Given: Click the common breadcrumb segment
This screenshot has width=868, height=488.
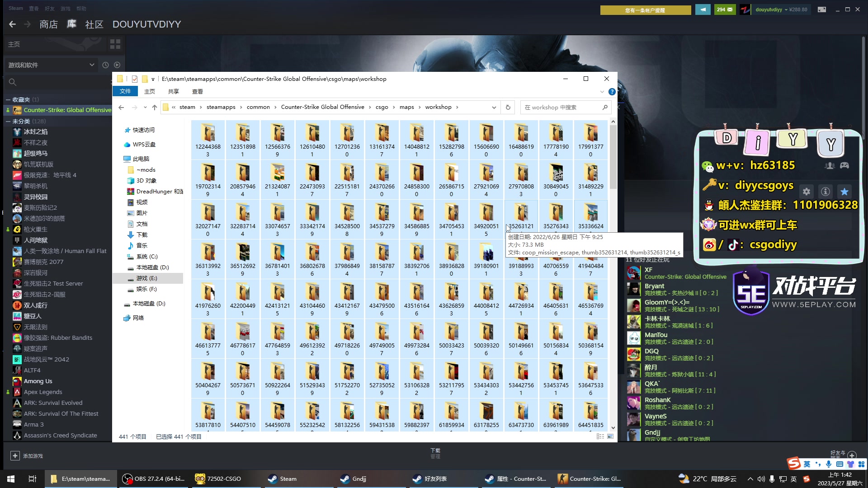Looking at the screenshot, I should [x=258, y=108].
